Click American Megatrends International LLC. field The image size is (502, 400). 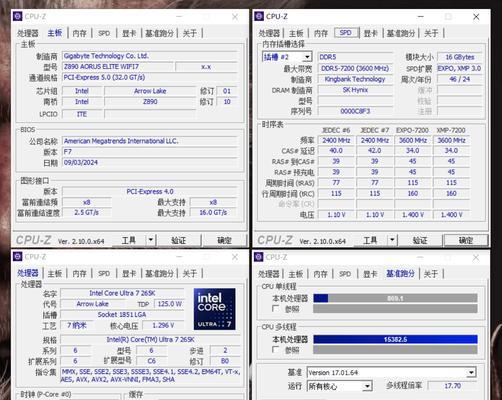(x=150, y=141)
